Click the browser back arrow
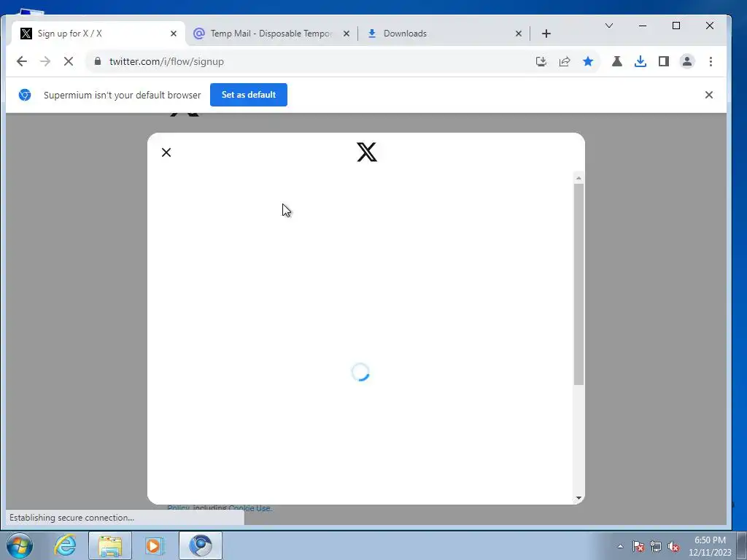 coord(22,61)
